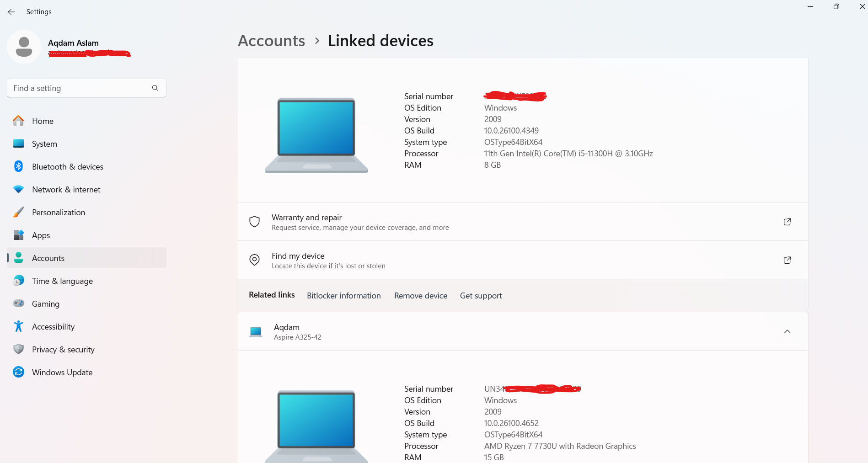Open Get support from Related links
Image resolution: width=868 pixels, height=463 pixels.
click(481, 295)
